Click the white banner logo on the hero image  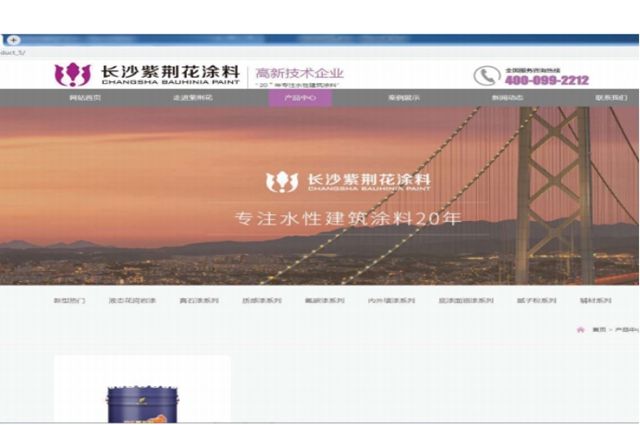[348, 182]
